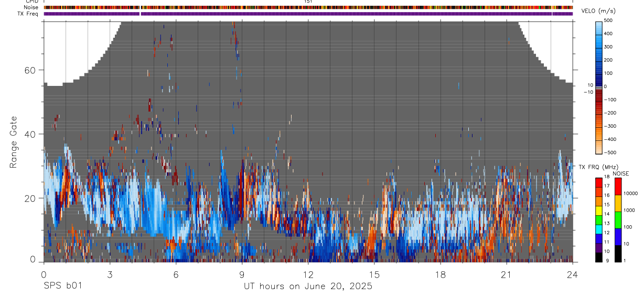Viewport: 644px width, 297px height.
Task: Click the TX frequency color bar
Action: [x=599, y=219]
